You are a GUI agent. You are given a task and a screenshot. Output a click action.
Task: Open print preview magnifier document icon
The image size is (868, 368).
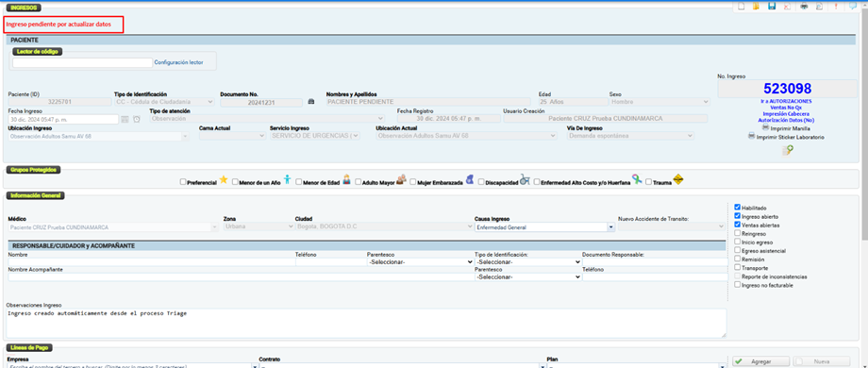820,6
